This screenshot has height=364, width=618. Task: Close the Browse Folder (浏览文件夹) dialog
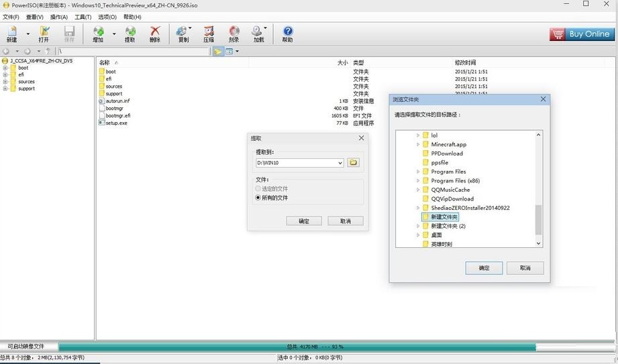[543, 99]
